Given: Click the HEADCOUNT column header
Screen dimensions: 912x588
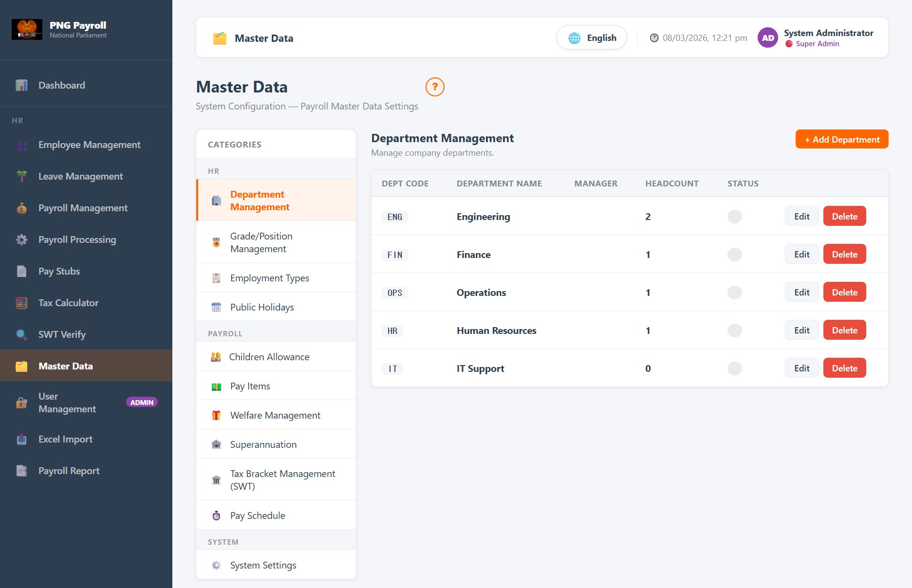Looking at the screenshot, I should [672, 184].
